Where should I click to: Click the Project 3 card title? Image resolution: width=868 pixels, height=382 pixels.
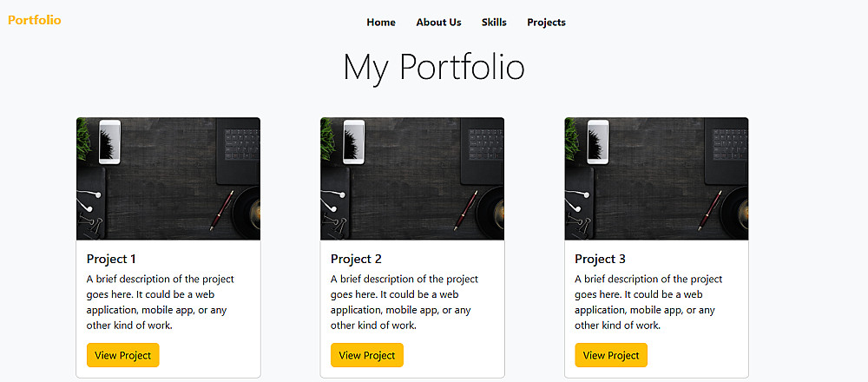(600, 259)
